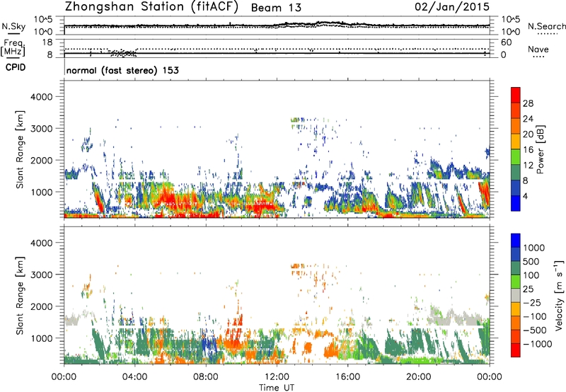Click the '1000' value on Velocity colorbar

click(x=534, y=248)
